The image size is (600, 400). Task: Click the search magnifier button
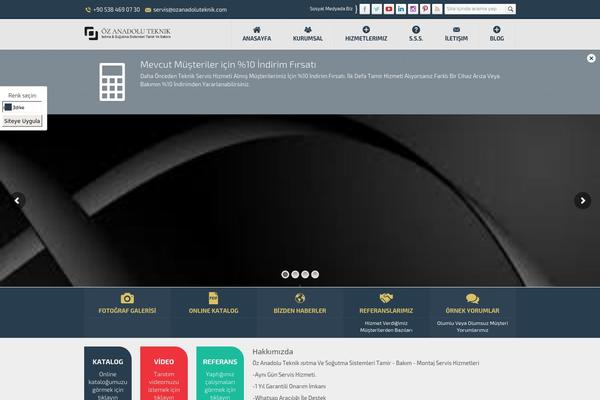510,9
